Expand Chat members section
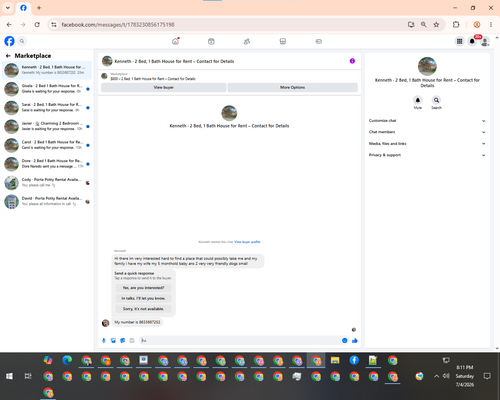500x400 pixels. [x=427, y=132]
